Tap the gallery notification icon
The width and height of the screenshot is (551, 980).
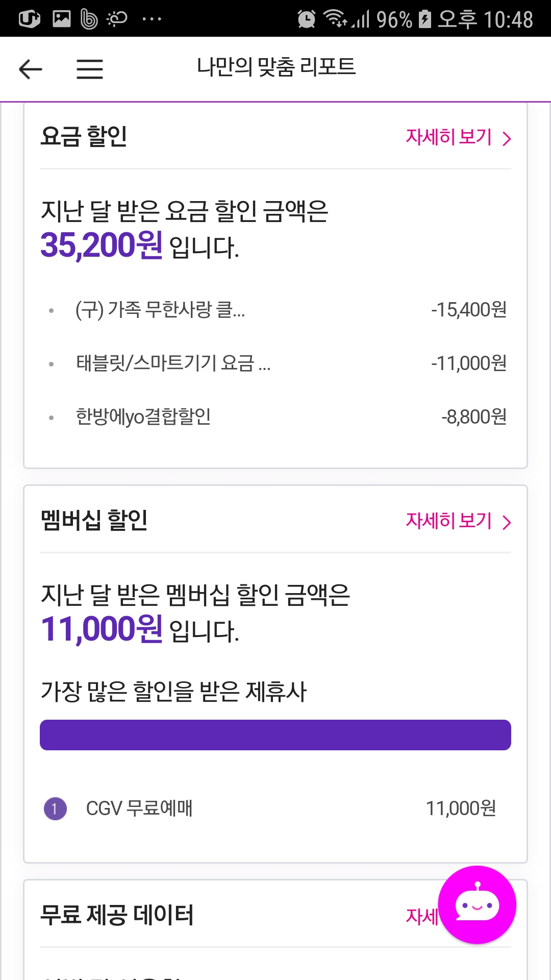pos(62,19)
